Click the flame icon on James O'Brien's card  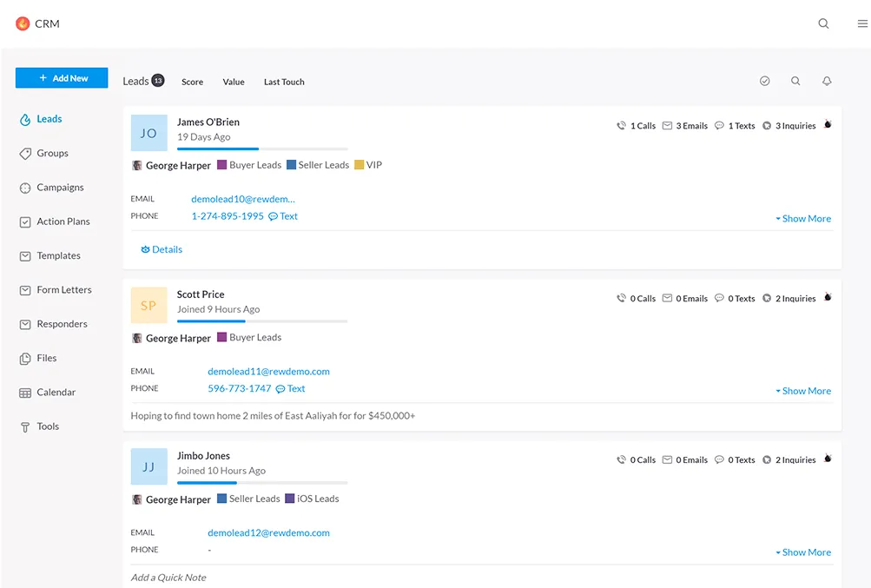coord(828,124)
